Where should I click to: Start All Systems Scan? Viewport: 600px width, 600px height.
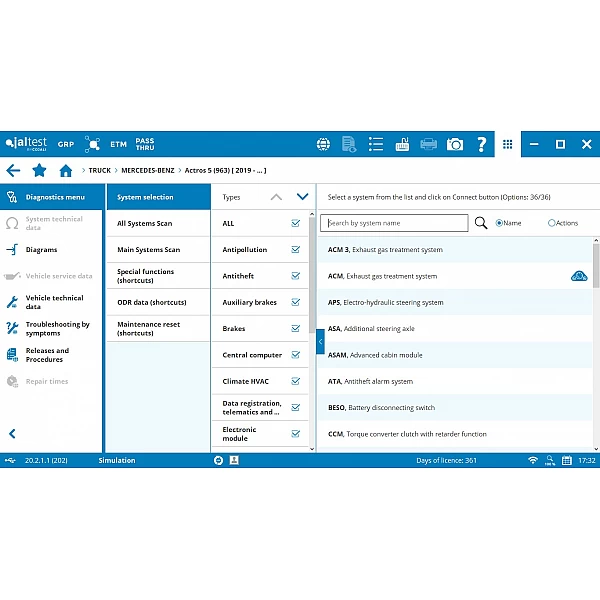click(158, 223)
